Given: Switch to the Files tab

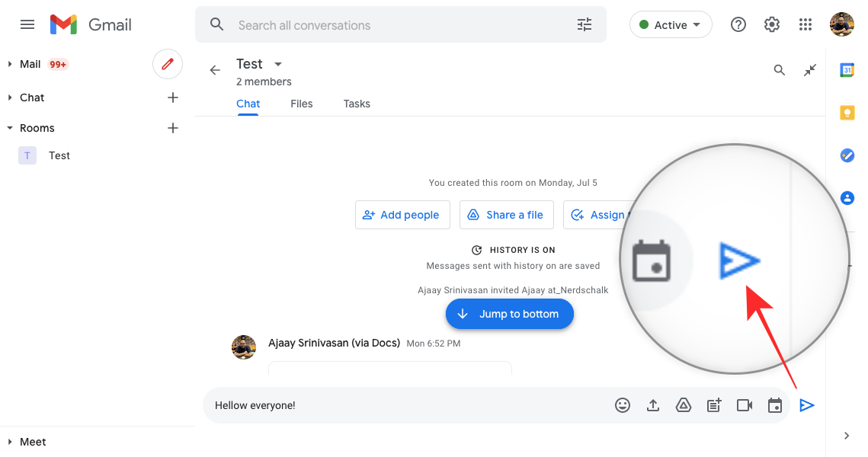Looking at the screenshot, I should 302,104.
